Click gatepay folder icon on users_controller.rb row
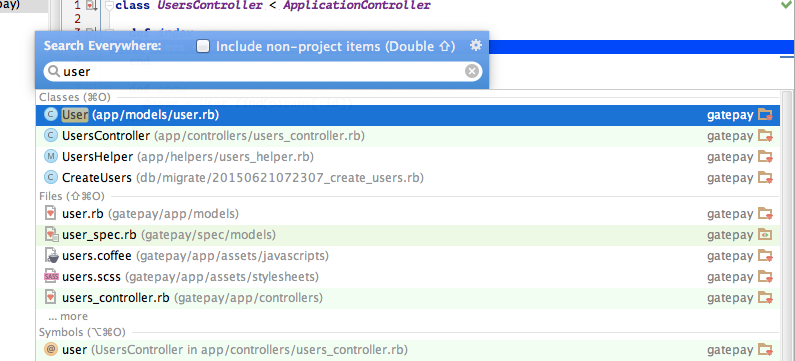795x361 pixels. click(766, 298)
